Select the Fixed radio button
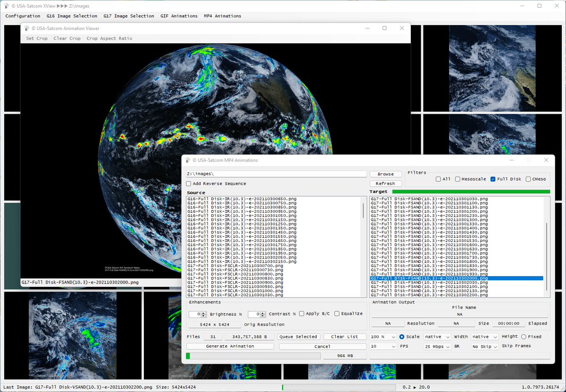This screenshot has height=392, width=566. (x=524, y=337)
